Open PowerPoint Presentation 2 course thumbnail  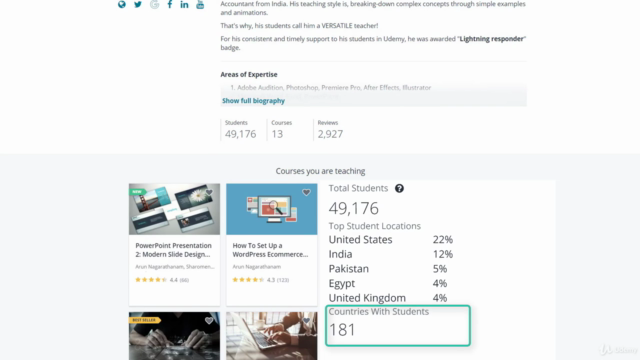pyautogui.click(x=174, y=209)
